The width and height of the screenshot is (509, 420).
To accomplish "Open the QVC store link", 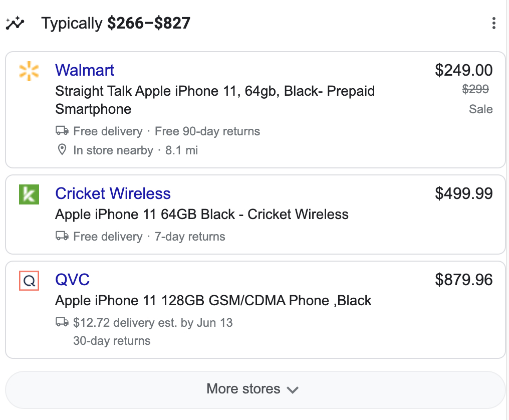I will [x=73, y=280].
